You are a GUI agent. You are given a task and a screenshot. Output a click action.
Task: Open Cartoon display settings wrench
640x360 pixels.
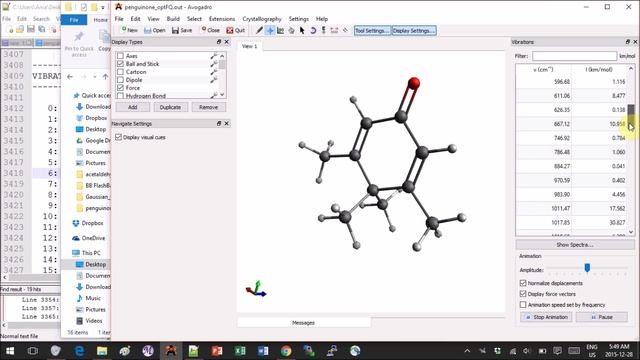point(213,72)
